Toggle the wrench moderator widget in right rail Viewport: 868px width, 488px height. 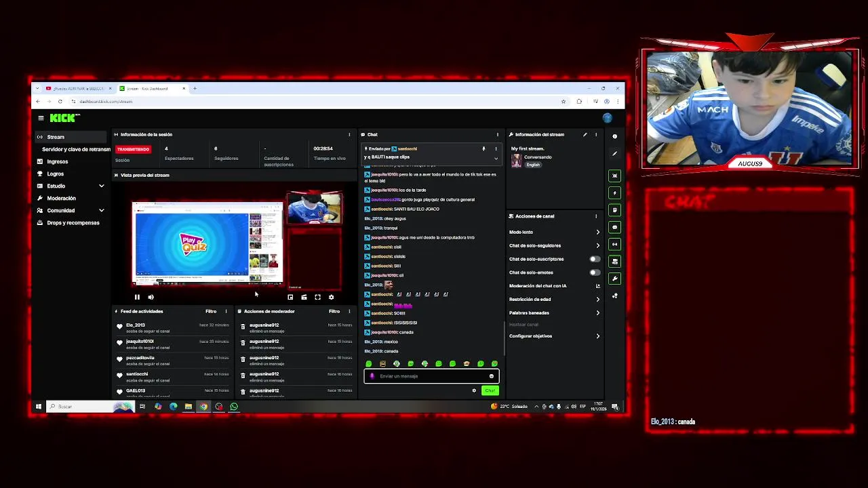click(614, 279)
